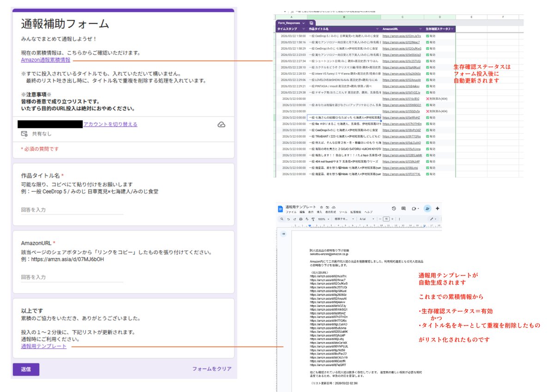Click the Print icon in Docs toolbar
Screen dimensions: 554x392
[x=301, y=219]
